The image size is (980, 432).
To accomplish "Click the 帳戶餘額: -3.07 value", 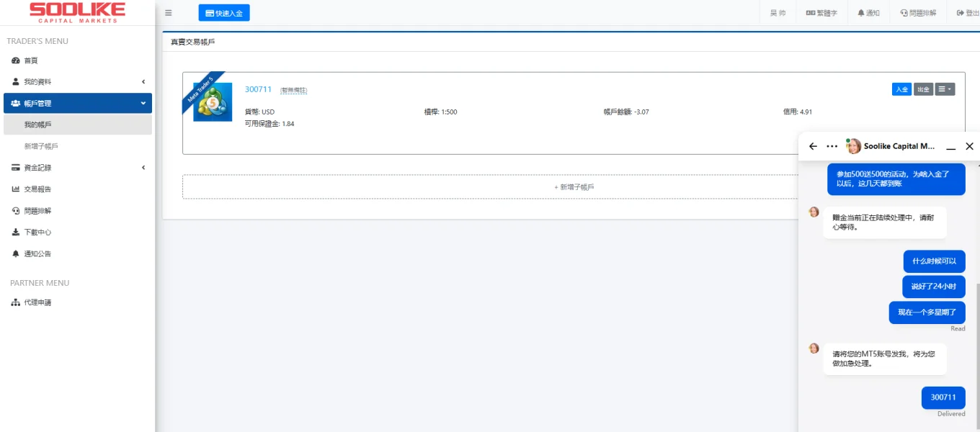I will pos(626,112).
